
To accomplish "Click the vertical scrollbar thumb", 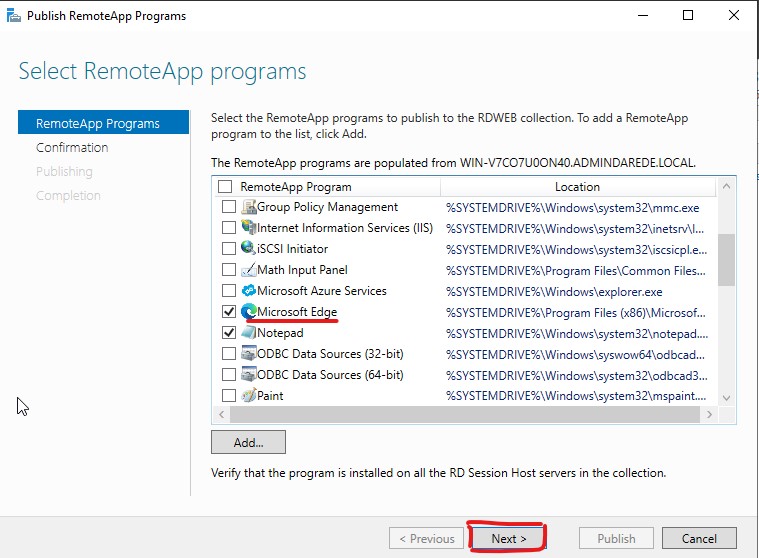I will click(726, 260).
